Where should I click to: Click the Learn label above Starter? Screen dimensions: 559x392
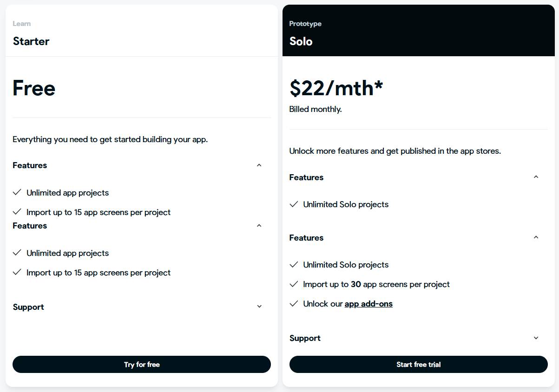22,23
